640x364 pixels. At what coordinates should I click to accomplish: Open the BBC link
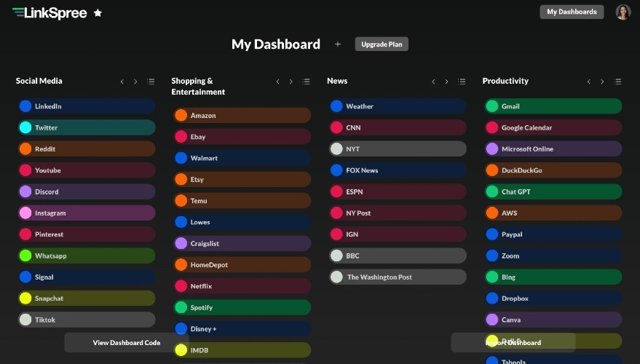(x=398, y=256)
